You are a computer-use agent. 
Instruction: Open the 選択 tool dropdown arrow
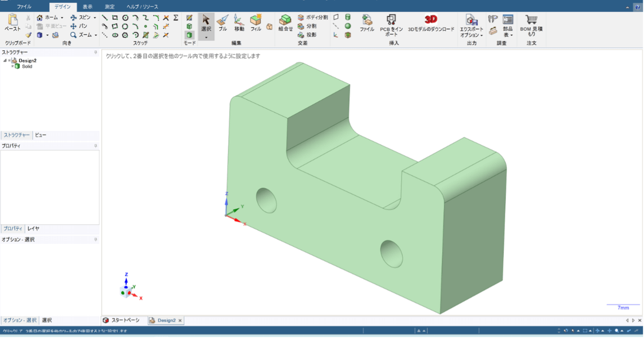pyautogui.click(x=206, y=37)
